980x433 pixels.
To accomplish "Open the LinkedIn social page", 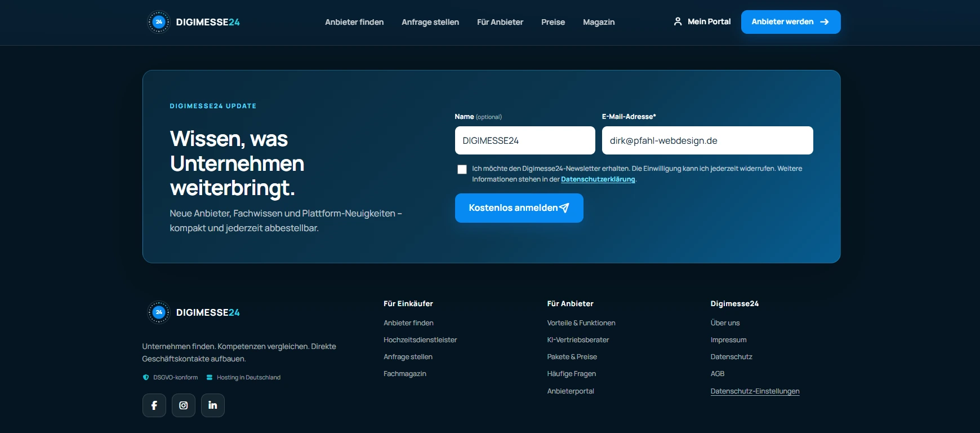I will point(213,405).
